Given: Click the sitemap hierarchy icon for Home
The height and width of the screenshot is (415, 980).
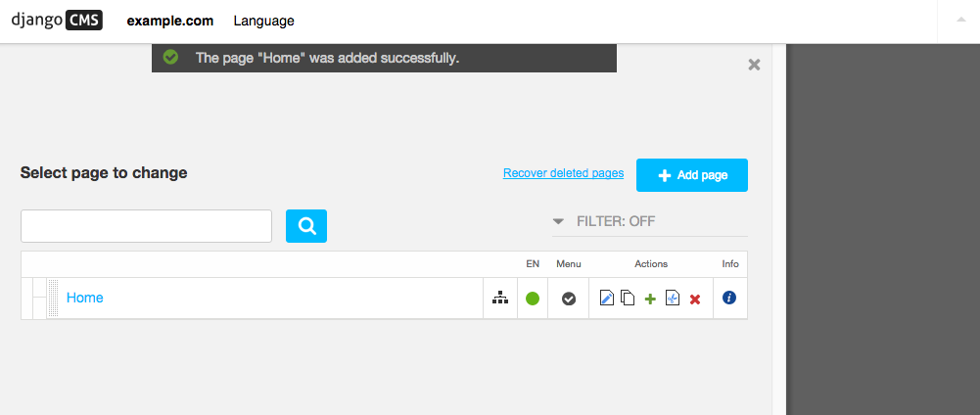Looking at the screenshot, I should 500,299.
